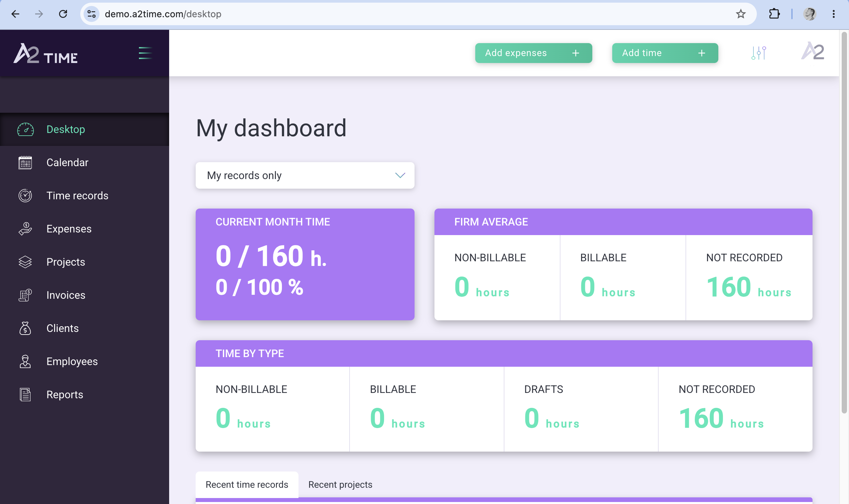Go to Reports menu item label

pos(65,395)
